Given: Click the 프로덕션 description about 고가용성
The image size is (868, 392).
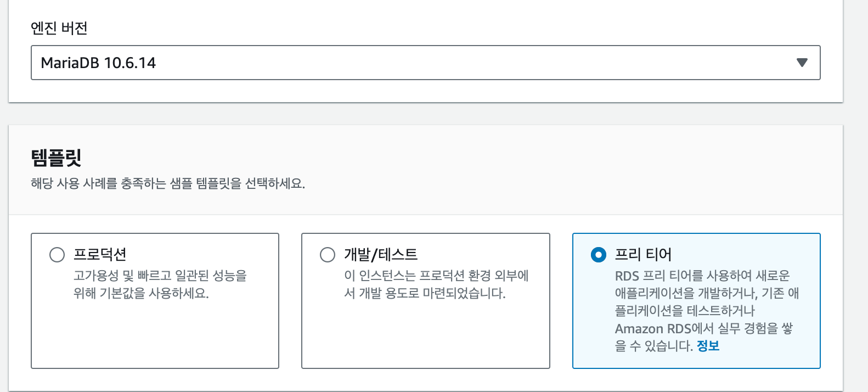Looking at the screenshot, I should coord(160,284).
